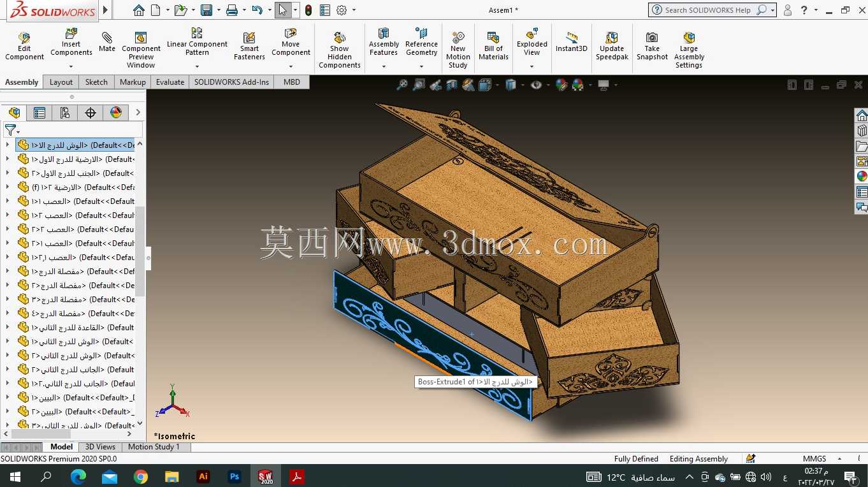Click the Mate tool
Screen dimensions: 868x487
(x=106, y=42)
